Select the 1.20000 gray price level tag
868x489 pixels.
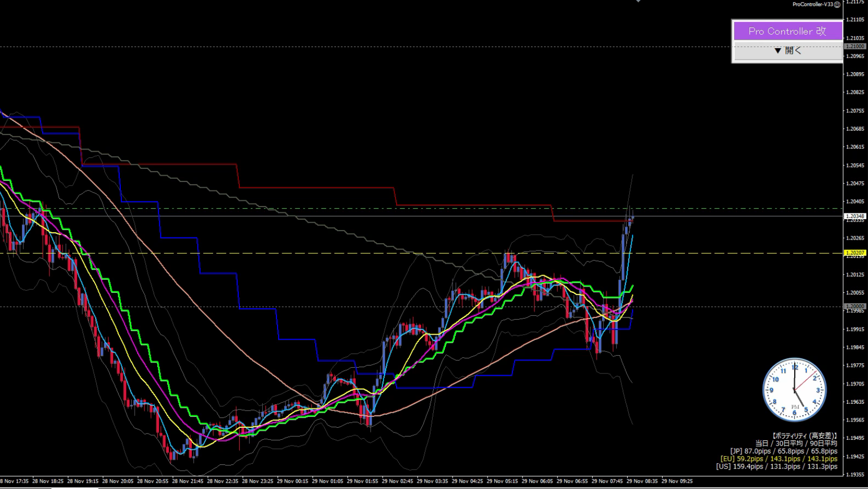point(855,306)
